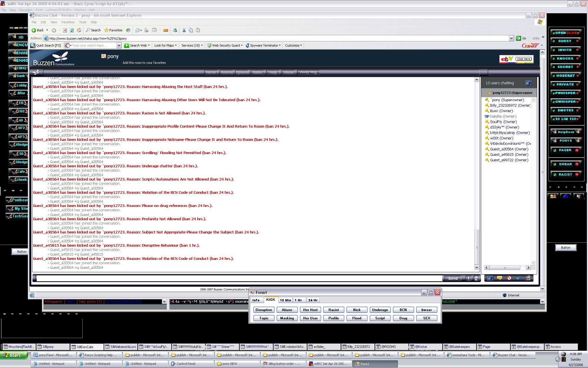Click 'Add this room to your favorites' link

click(144, 63)
